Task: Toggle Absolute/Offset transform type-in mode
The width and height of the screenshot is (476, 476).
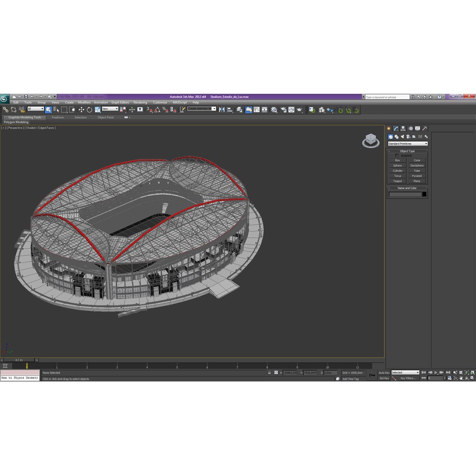Action: (276, 372)
